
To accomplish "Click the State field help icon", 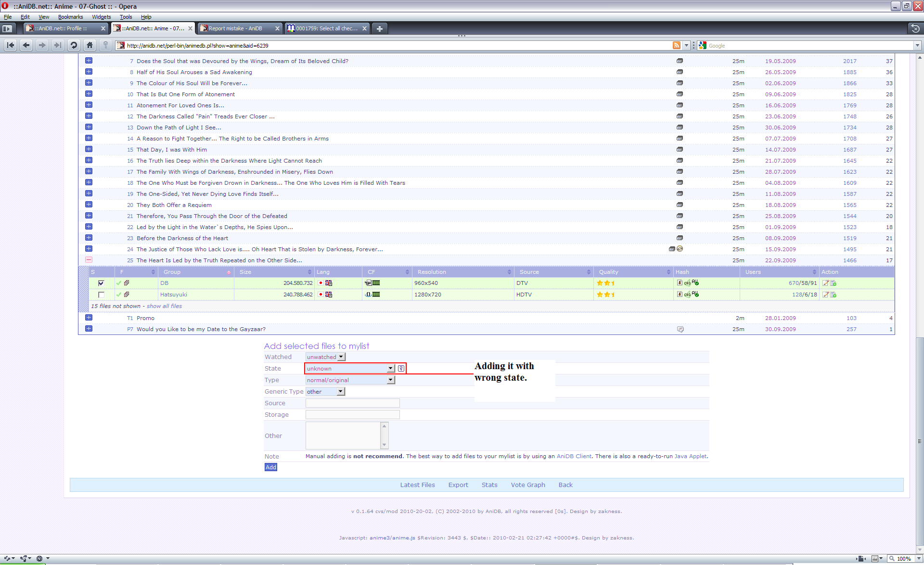I will click(401, 369).
